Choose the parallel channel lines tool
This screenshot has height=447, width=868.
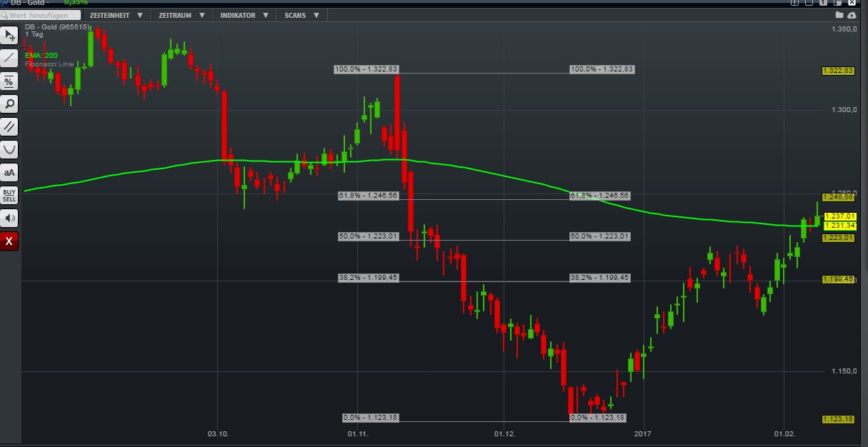pos(9,127)
